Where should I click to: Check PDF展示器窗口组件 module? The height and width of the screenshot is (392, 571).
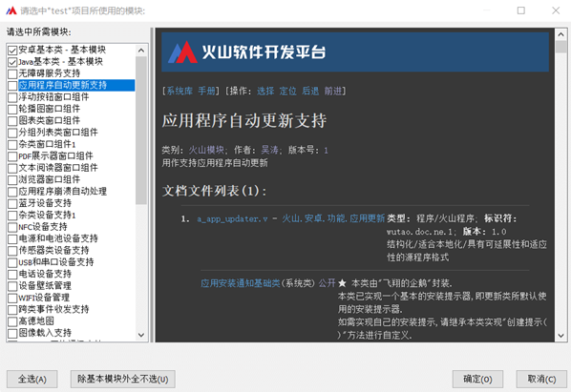pyautogui.click(x=12, y=156)
